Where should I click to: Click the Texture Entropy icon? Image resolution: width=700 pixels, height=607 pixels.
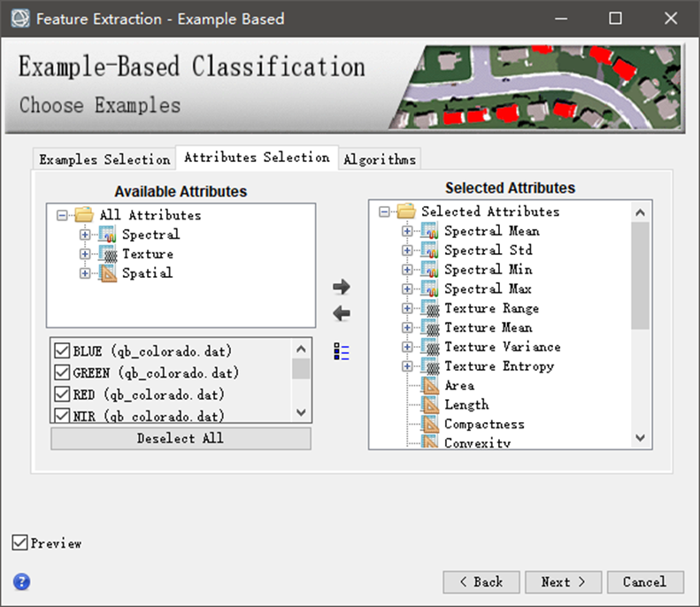pyautogui.click(x=429, y=366)
